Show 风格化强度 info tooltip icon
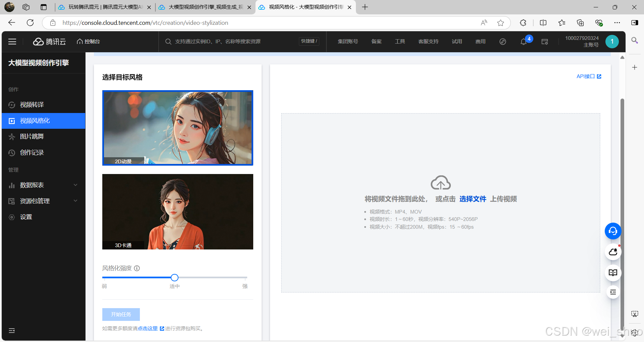Viewport: 644px width, 342px height. pos(137,268)
